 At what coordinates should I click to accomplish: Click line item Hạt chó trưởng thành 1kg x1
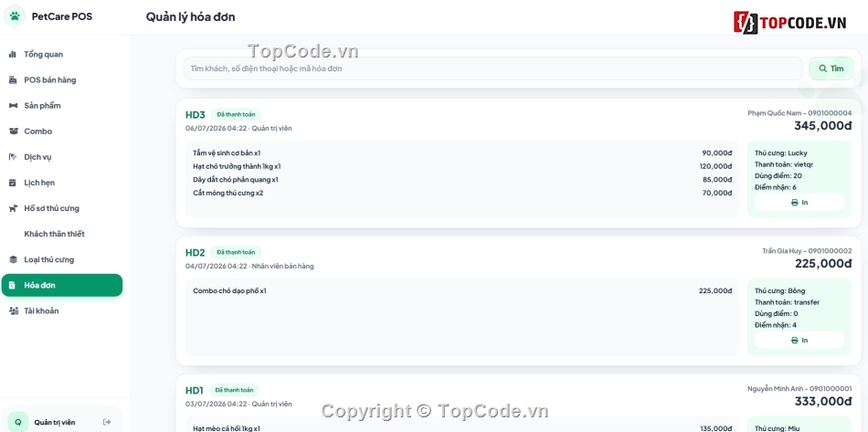(x=237, y=166)
